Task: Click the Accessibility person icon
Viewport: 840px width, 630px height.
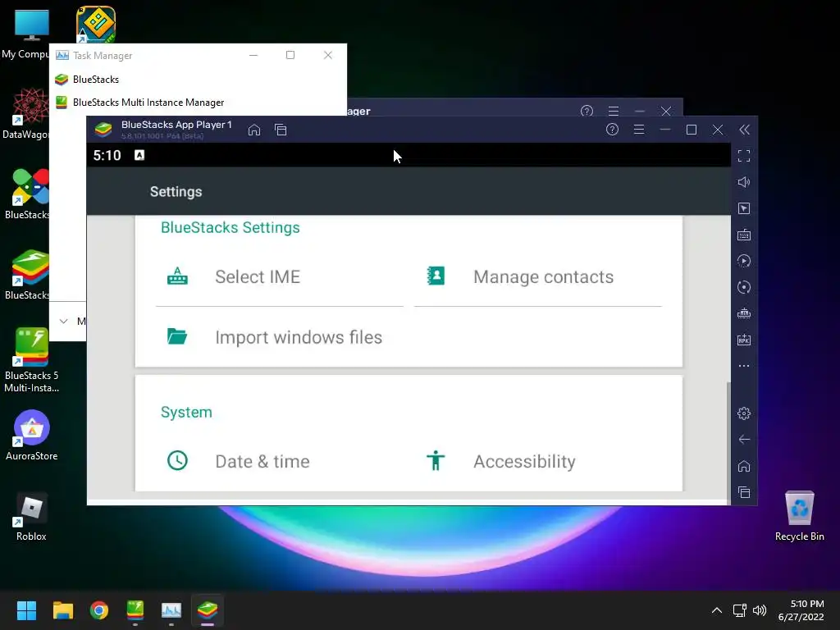Action: tap(436, 461)
